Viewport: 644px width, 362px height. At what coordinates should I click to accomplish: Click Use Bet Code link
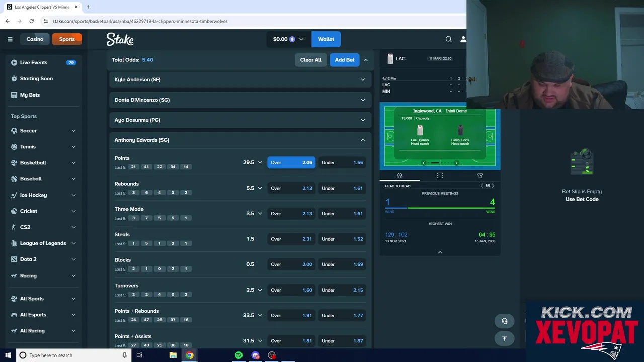pyautogui.click(x=582, y=199)
